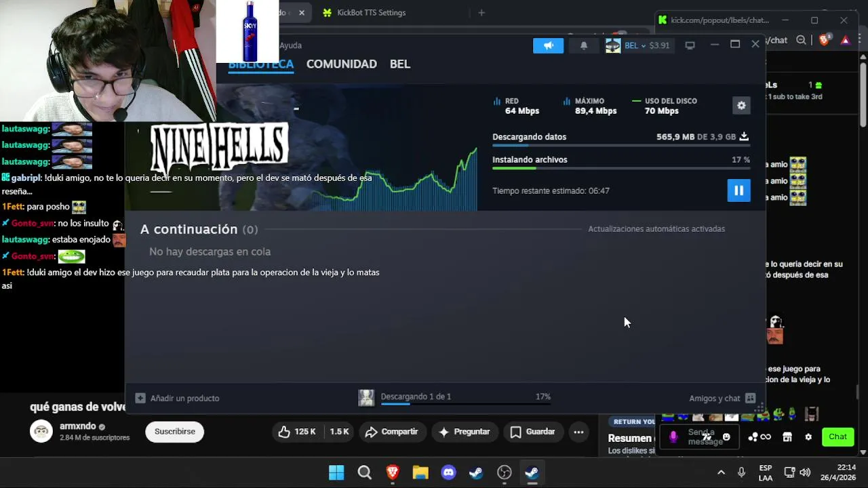Click Tiempo restante estimado: 06:47 text
This screenshot has height=488, width=868.
tap(551, 190)
